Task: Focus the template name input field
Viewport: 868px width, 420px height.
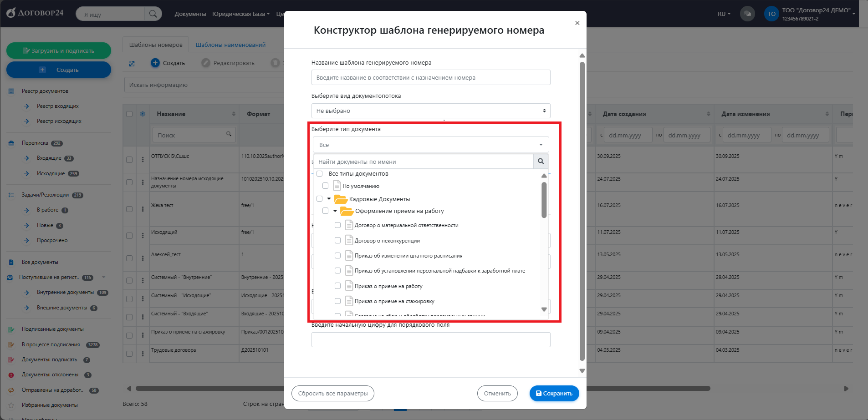Action: [x=430, y=78]
